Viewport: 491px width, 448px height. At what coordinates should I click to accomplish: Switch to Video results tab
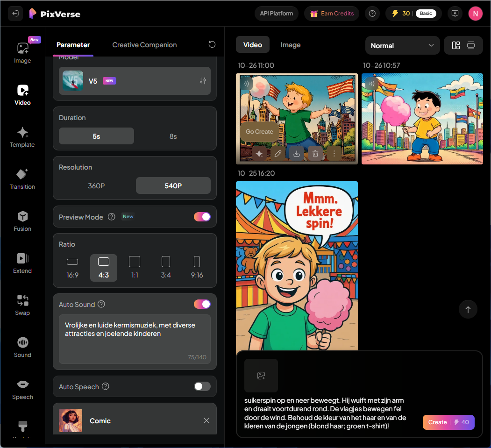click(x=253, y=45)
